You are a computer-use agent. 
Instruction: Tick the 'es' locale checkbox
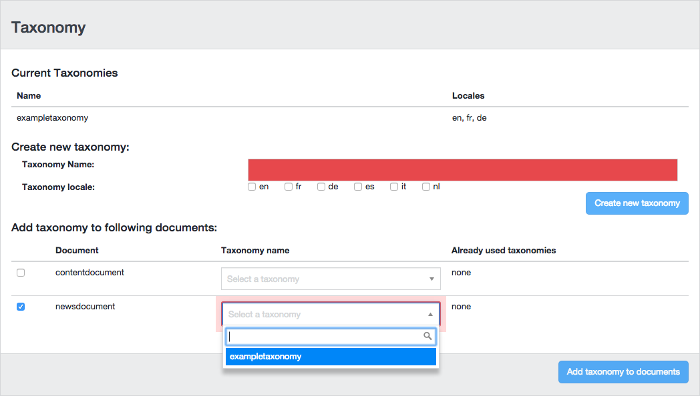(x=358, y=187)
